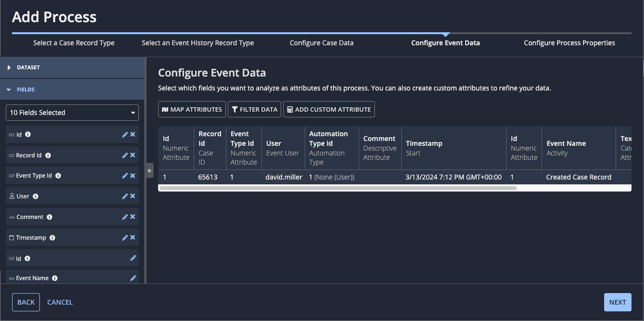
Task: Remove the Timestamp field with its X icon
Action: pos(133,238)
